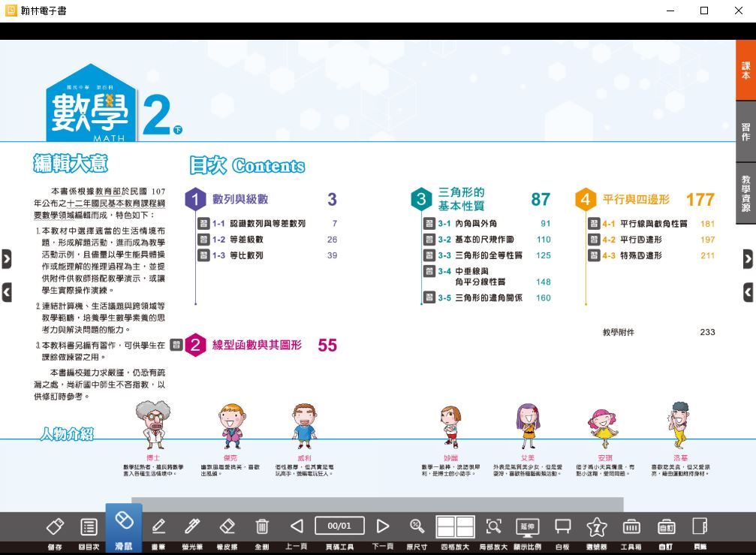Viewport: 756px width, 555px height.
Task: Select the Eraser (橡皮擦) tool
Action: tap(227, 526)
